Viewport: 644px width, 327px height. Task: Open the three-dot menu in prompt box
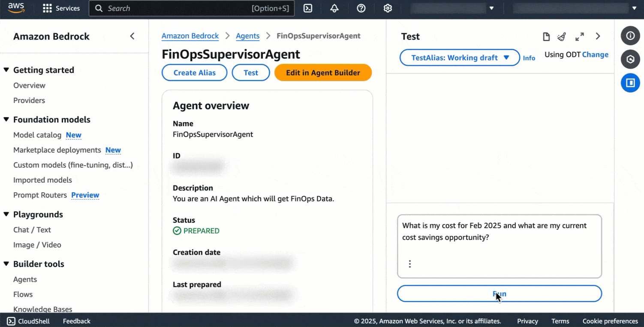click(x=410, y=264)
